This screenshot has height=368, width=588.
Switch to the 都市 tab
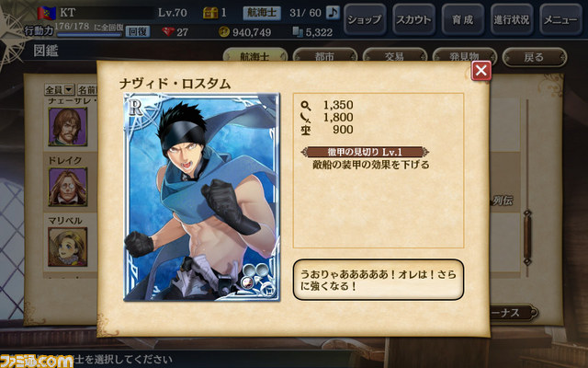pos(324,57)
